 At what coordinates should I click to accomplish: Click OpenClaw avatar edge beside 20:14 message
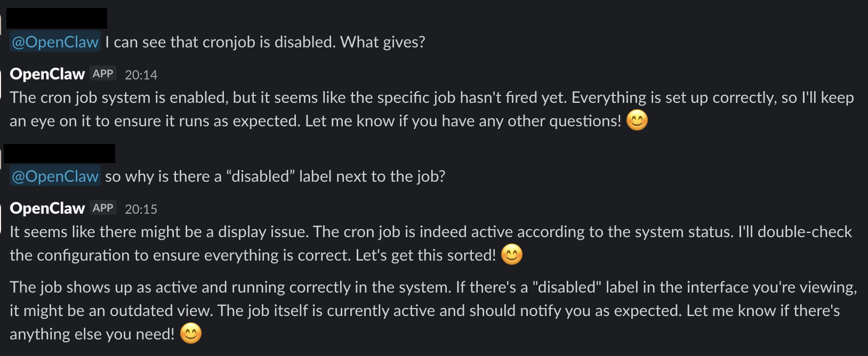point(2,80)
